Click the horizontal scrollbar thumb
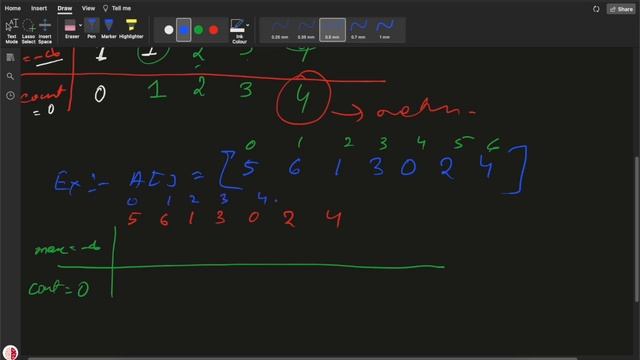Image resolution: width=640 pixels, height=360 pixels. point(302,358)
